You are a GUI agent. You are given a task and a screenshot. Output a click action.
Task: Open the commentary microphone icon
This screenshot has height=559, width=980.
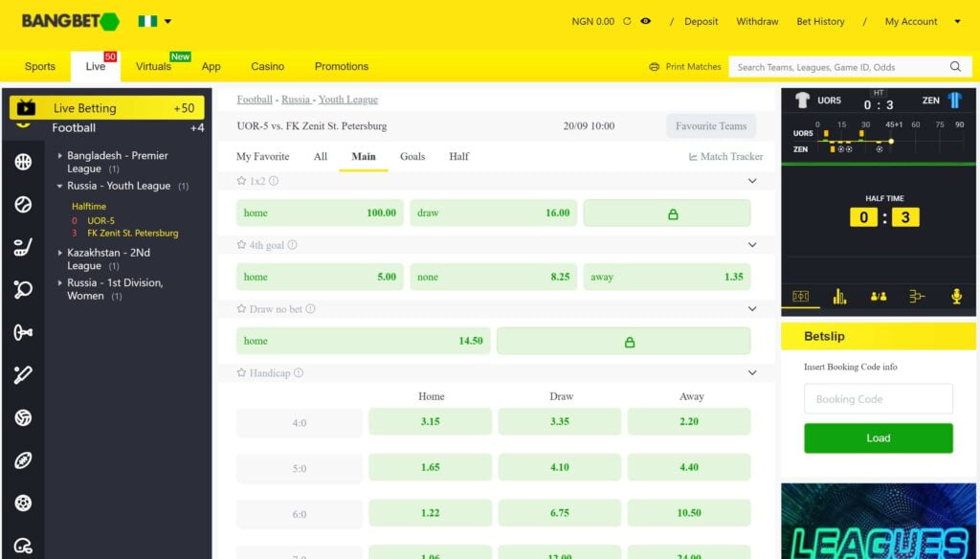pyautogui.click(x=956, y=297)
